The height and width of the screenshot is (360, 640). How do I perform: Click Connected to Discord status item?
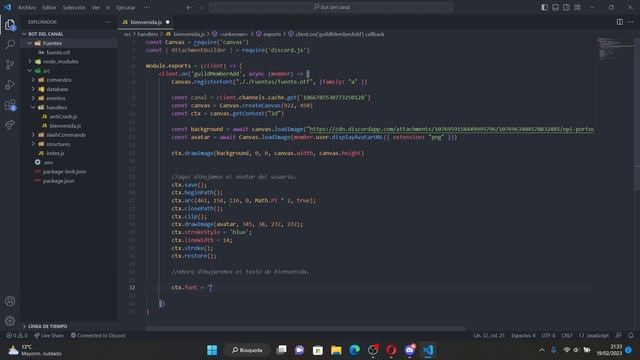(98, 336)
